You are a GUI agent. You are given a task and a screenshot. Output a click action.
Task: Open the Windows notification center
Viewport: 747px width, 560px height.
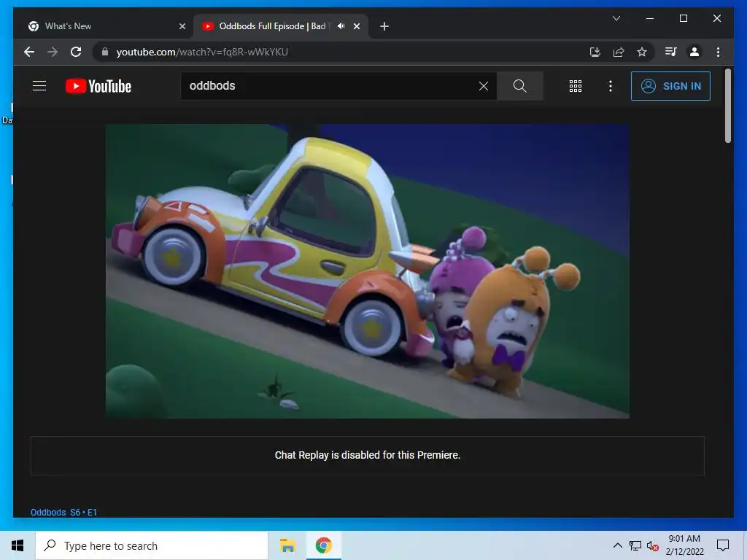tap(723, 545)
